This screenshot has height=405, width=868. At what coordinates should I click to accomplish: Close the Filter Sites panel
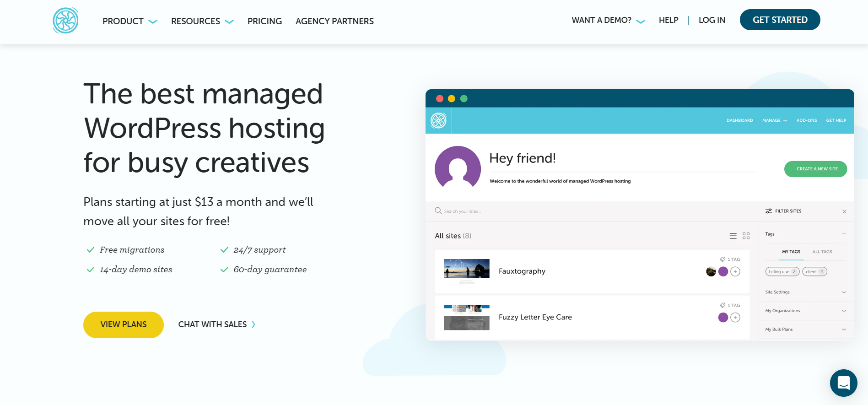pos(844,211)
